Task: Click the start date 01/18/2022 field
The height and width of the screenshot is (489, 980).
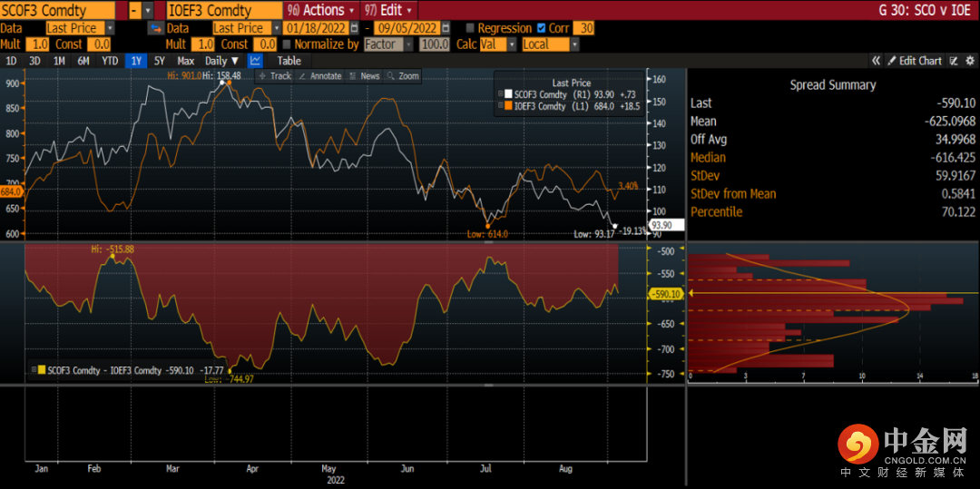Action: pos(317,28)
